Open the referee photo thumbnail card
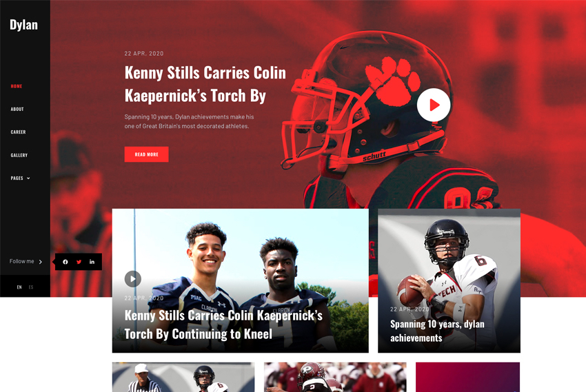The height and width of the screenshot is (392, 586). point(183,377)
